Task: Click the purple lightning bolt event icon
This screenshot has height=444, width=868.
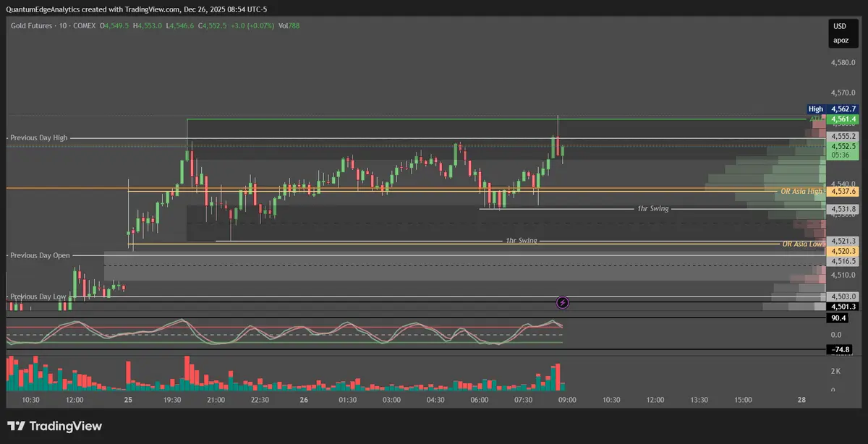Action: (563, 302)
